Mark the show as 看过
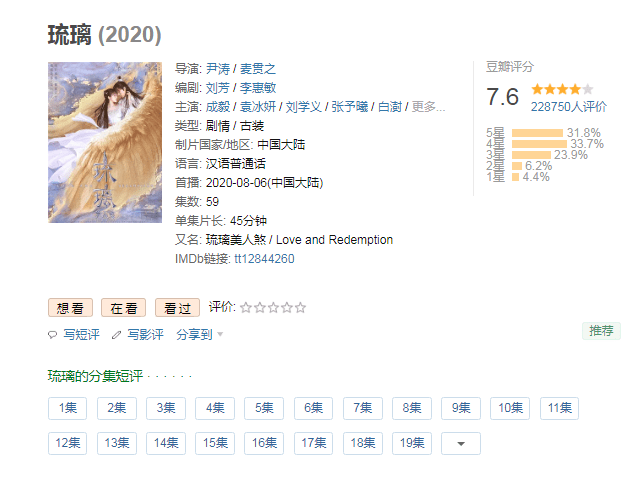This screenshot has height=492, width=632. (177, 308)
